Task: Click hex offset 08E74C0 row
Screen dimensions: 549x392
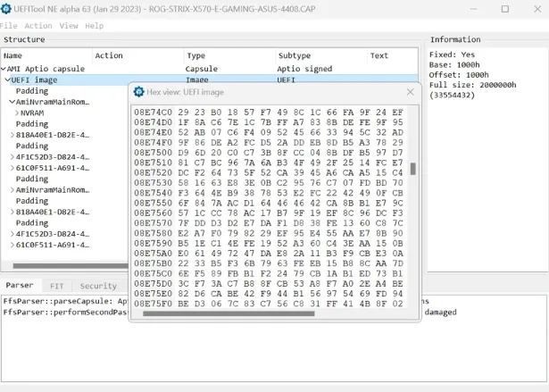Action: coord(269,113)
